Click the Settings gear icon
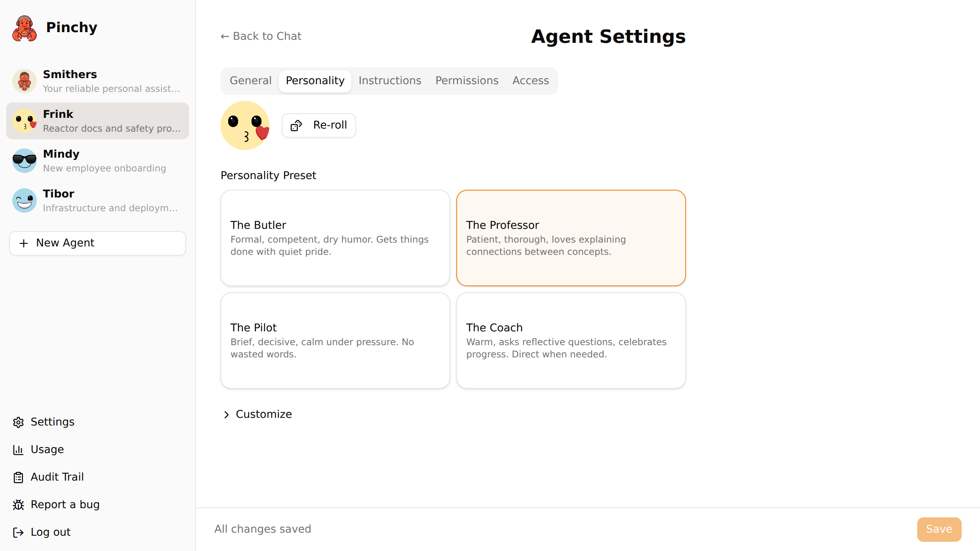 19,422
